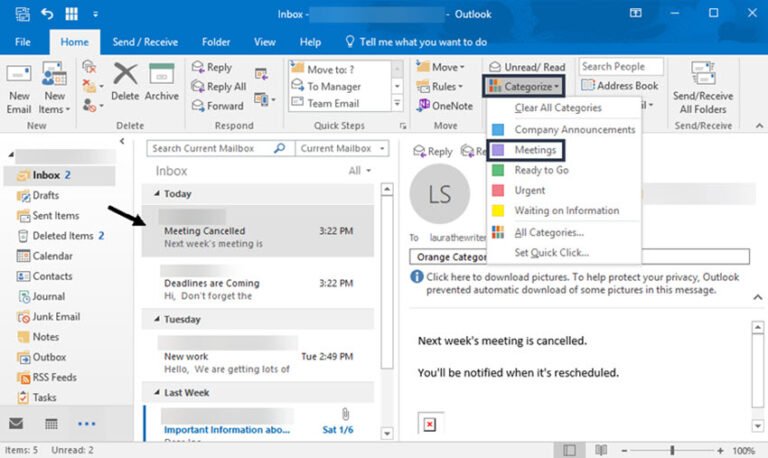Click Reply in the reading pane

(432, 151)
